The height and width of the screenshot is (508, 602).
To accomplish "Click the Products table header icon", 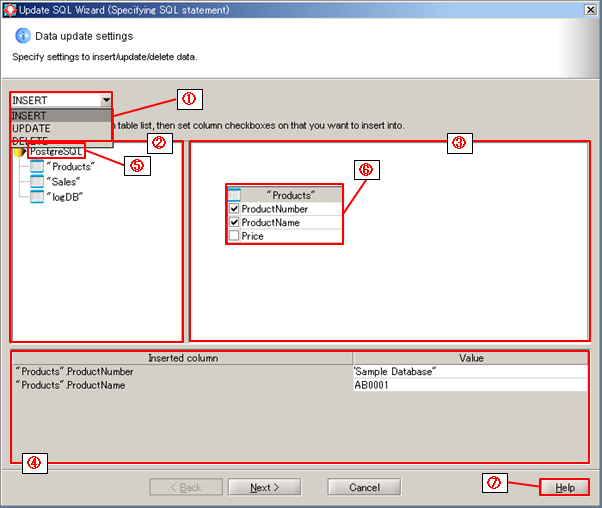I will point(234,195).
